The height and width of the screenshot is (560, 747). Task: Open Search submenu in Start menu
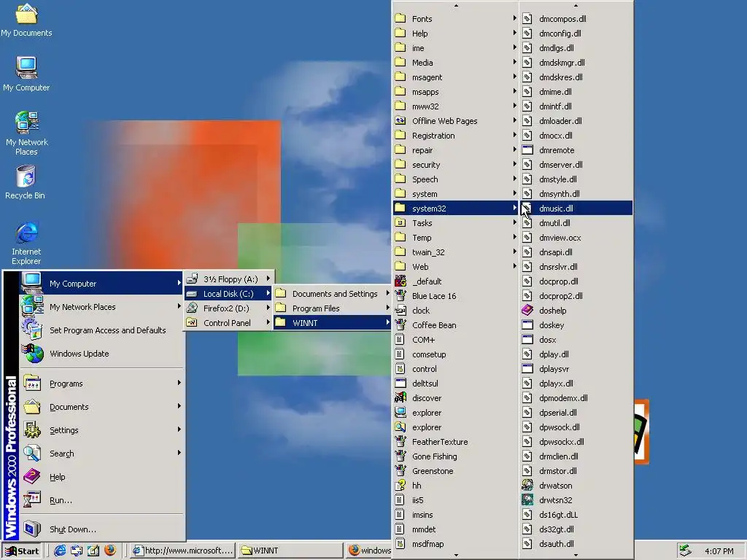(x=101, y=454)
